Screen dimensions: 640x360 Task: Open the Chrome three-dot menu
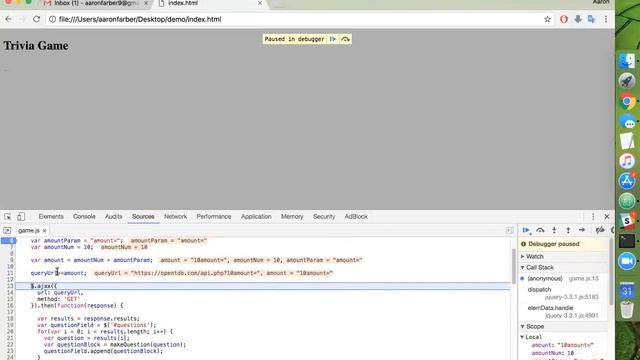coord(606,19)
